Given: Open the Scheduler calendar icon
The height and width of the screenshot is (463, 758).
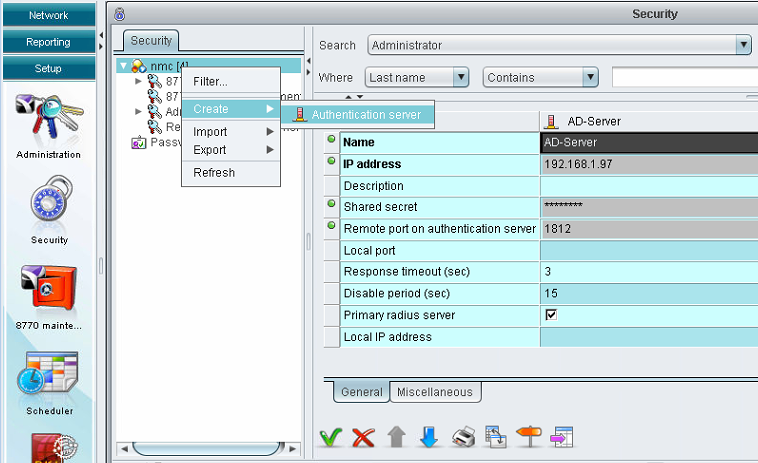Looking at the screenshot, I should pos(48,373).
